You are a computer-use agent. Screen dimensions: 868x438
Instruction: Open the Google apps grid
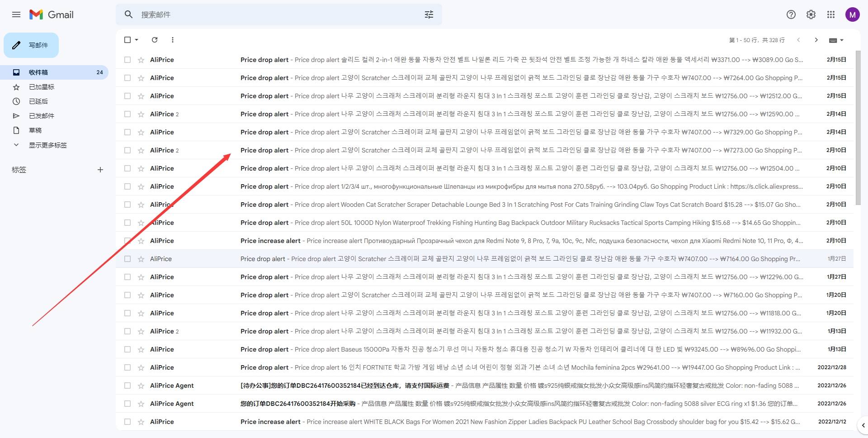pyautogui.click(x=831, y=14)
